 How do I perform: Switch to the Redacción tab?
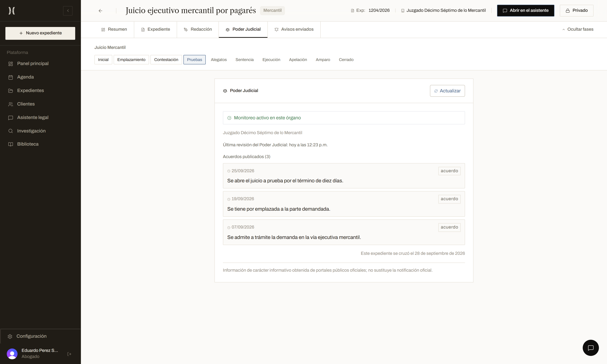point(198,29)
